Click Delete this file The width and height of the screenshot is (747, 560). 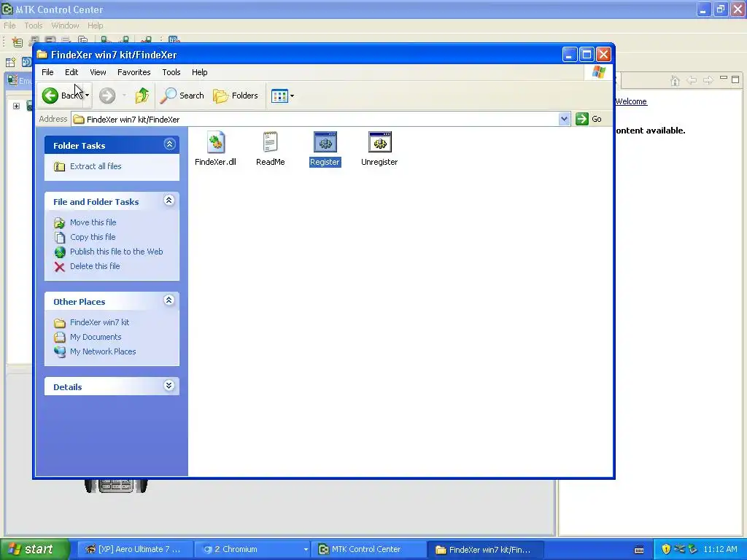coord(95,266)
